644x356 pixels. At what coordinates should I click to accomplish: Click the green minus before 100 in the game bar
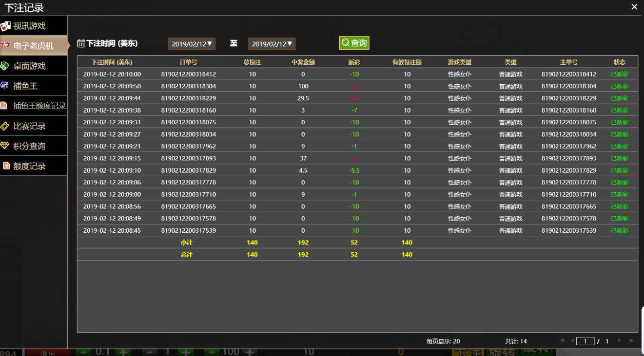pyautogui.click(x=212, y=352)
